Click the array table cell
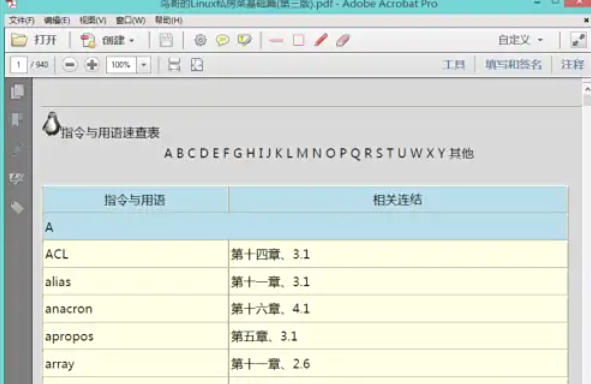The width and height of the screenshot is (591, 384). pos(136,363)
